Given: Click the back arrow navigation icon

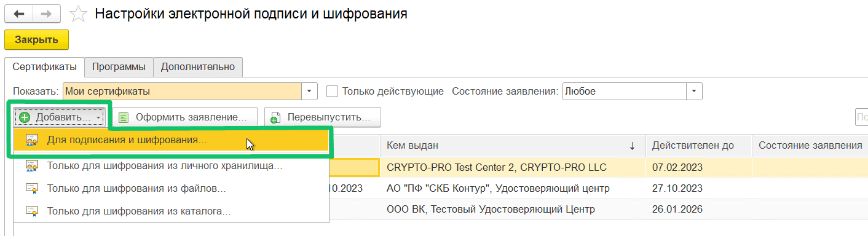Looking at the screenshot, I should pyautogui.click(x=18, y=14).
